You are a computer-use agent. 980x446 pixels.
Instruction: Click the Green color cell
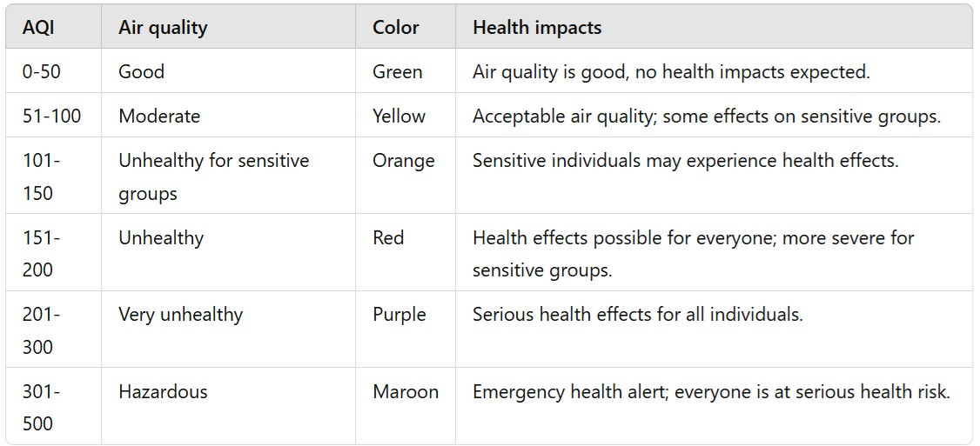coord(398,71)
